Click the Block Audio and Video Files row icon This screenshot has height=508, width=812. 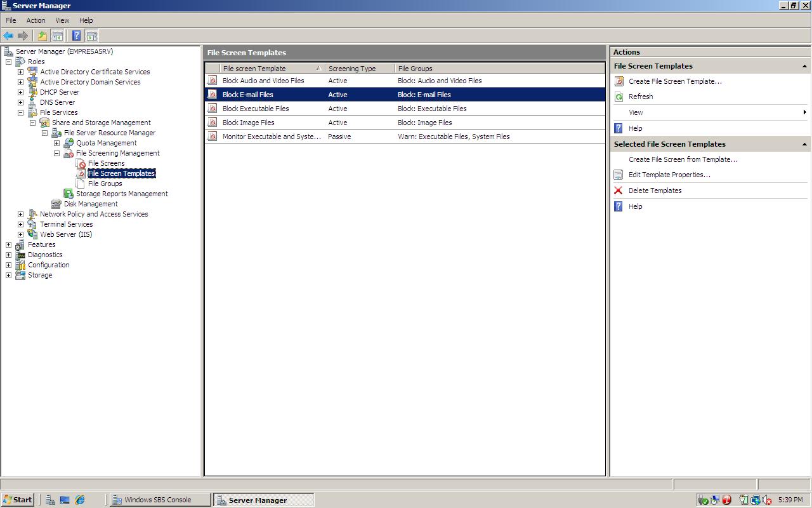pos(213,81)
